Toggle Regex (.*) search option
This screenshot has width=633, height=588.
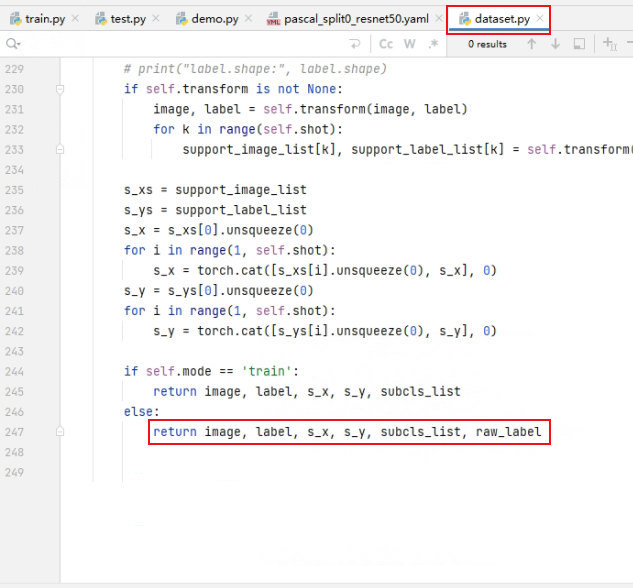[x=434, y=44]
